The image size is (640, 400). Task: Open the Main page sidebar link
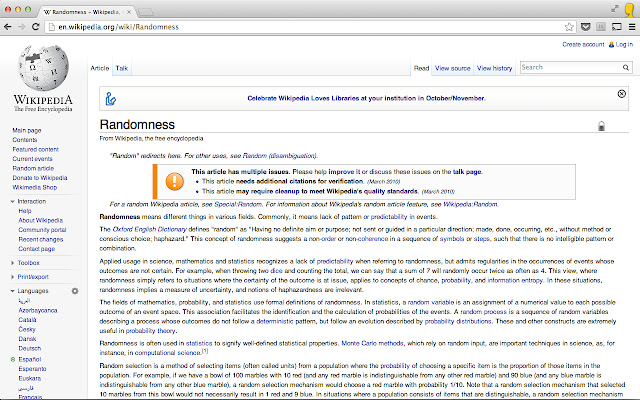[27, 130]
